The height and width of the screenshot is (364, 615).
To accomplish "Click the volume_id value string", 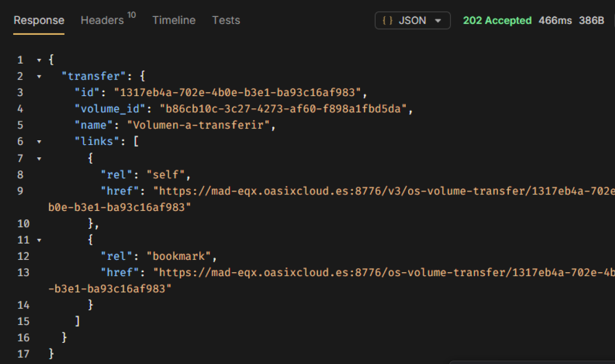I will pyautogui.click(x=286, y=109).
